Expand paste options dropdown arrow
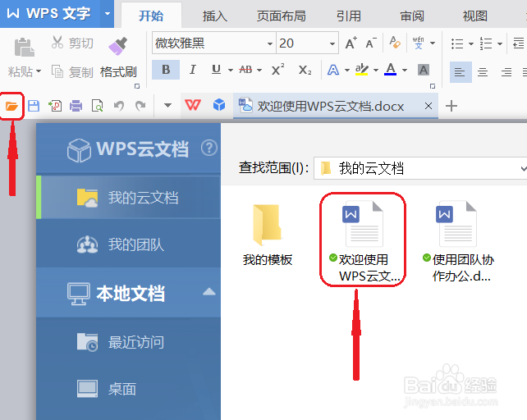 point(39,71)
